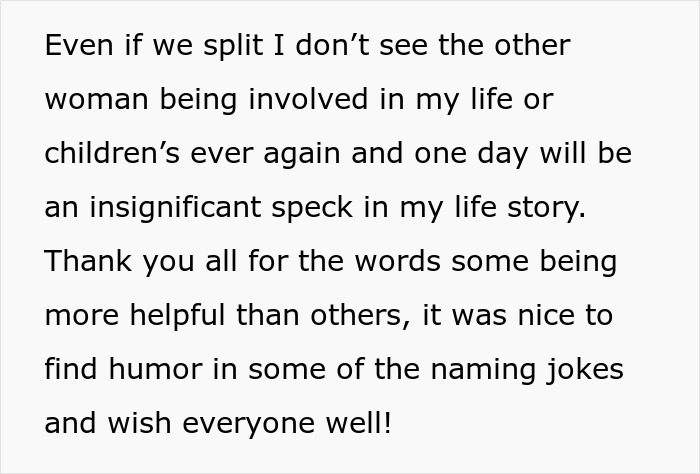Image resolution: width=700 pixels, height=474 pixels.
Task: Click the word "woman" in the text
Action: pos(96,99)
